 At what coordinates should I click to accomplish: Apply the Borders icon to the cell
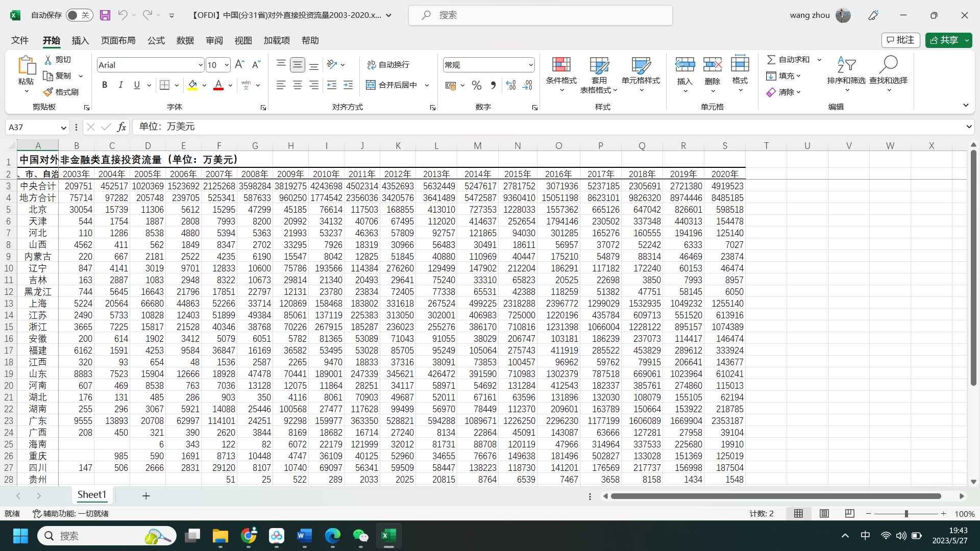(x=164, y=85)
